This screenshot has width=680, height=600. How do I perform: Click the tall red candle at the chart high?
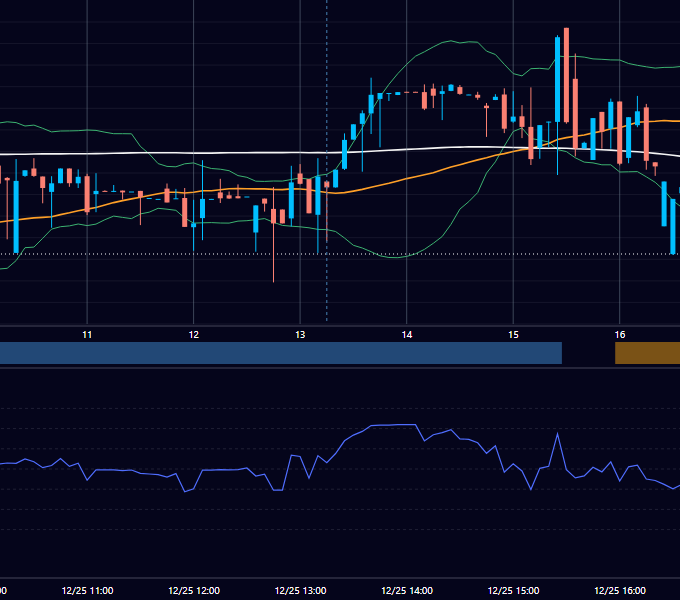566,75
